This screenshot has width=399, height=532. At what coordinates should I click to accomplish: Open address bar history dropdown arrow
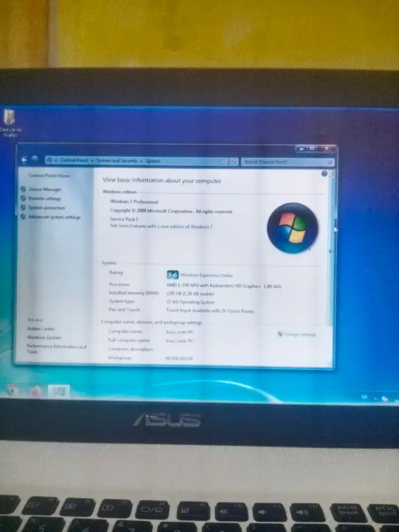tap(225, 162)
